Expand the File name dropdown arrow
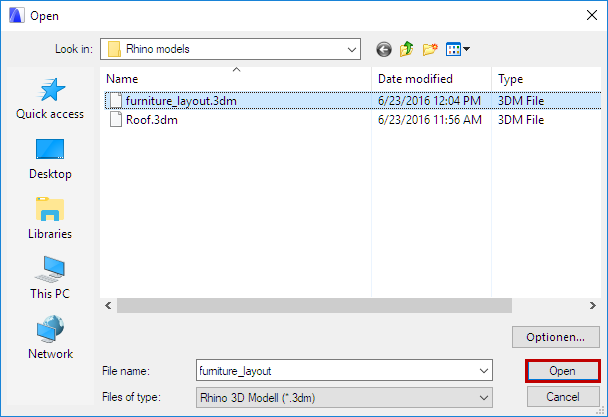 click(x=484, y=371)
